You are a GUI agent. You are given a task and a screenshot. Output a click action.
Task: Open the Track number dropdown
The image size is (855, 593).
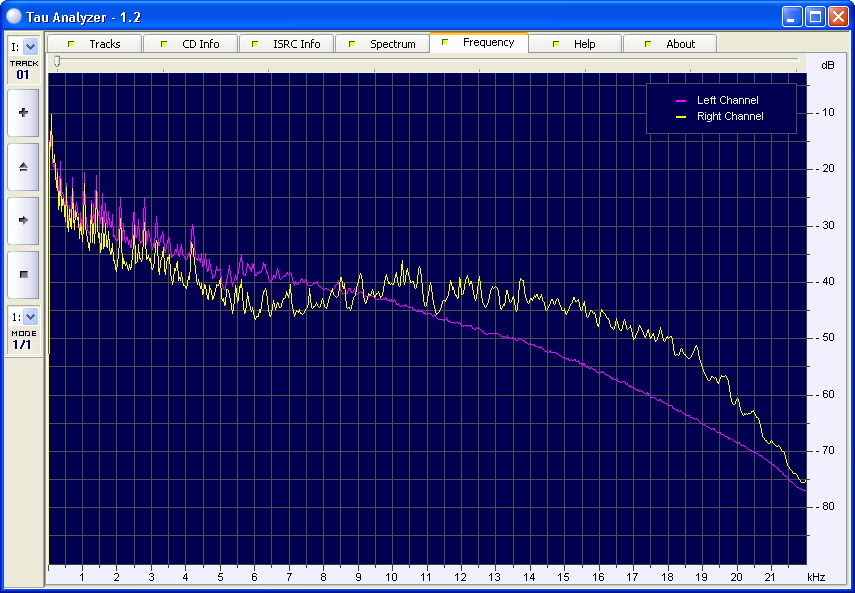[29, 46]
